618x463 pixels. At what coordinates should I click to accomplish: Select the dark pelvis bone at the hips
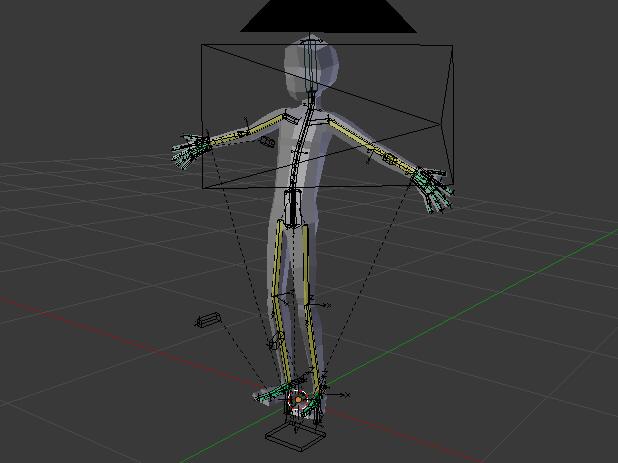click(293, 208)
